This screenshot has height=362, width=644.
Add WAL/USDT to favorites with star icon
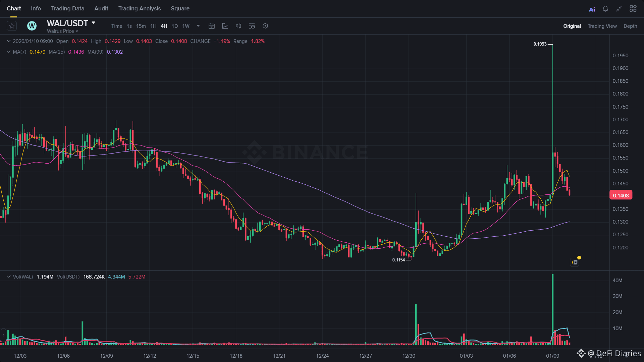coord(12,26)
